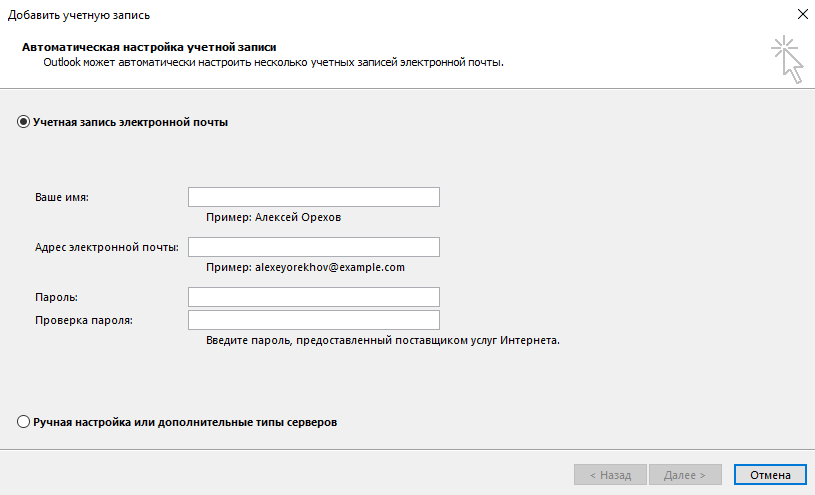Image resolution: width=815 pixels, height=495 pixels.
Task: Click the 'Пример: alexeyorekhov@example.com' hint text
Action: 305,267
